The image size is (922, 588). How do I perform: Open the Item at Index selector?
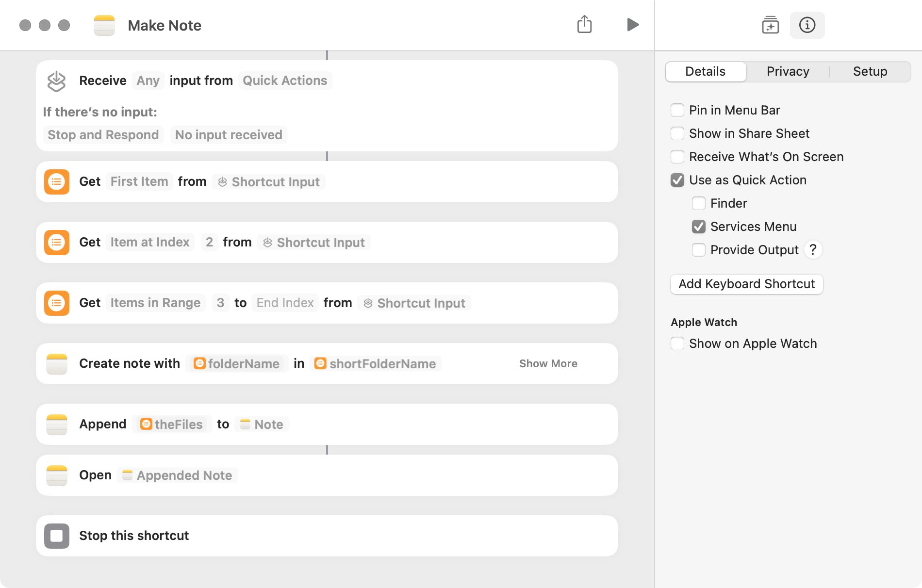click(150, 242)
